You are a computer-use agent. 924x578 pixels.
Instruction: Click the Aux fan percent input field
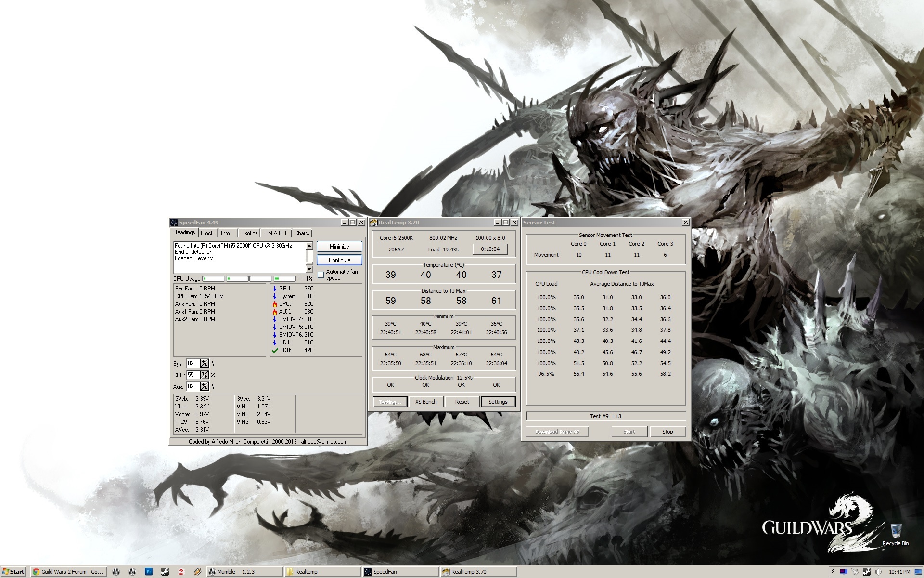click(x=193, y=386)
